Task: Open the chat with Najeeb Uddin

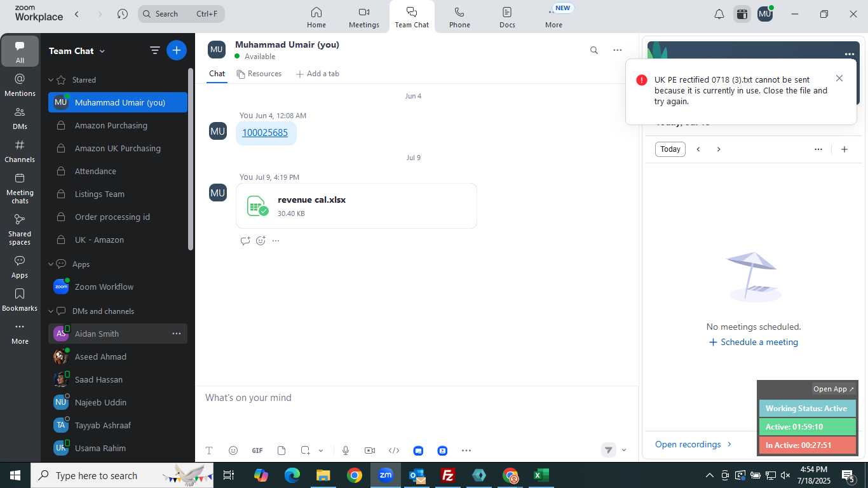Action: (118, 402)
